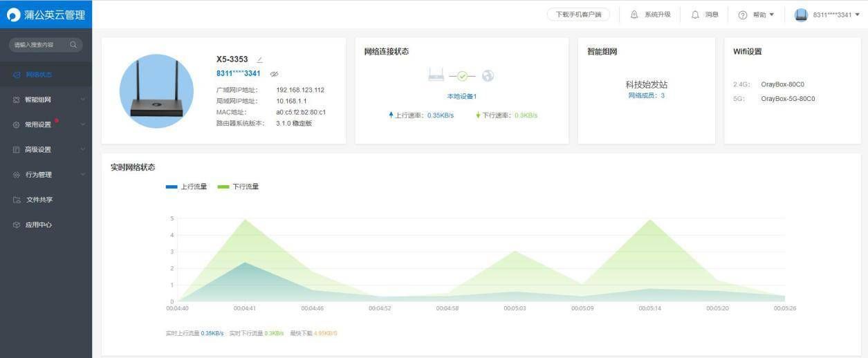Open 消息 notifications bell
The height and width of the screenshot is (358, 868).
point(695,15)
